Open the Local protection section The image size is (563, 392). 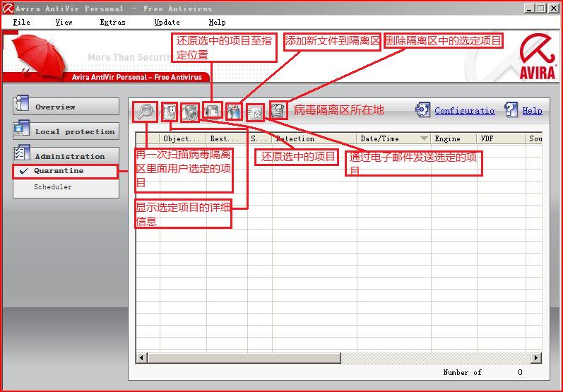click(x=66, y=131)
